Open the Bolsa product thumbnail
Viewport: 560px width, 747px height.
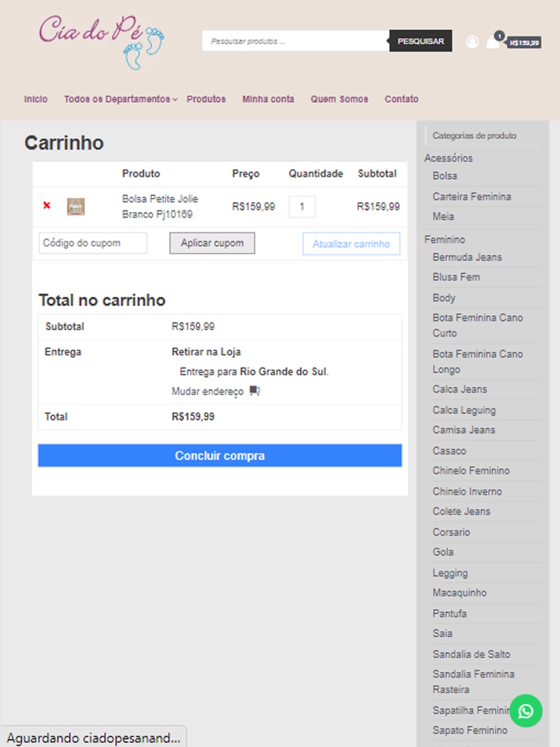76,207
